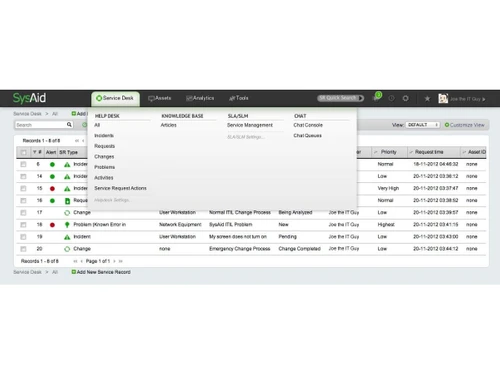Check the checkbox for record 17
Viewport: 500px width, 375px height.
click(23, 213)
